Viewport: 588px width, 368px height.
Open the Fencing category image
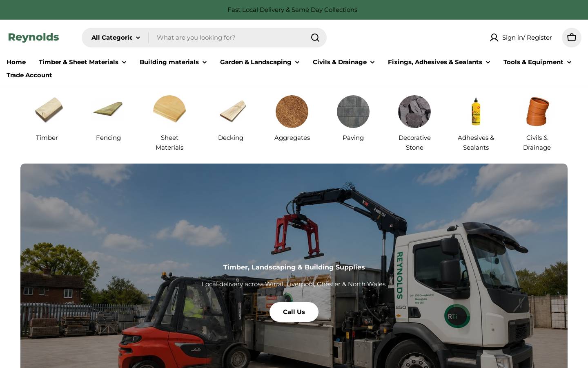tap(108, 112)
